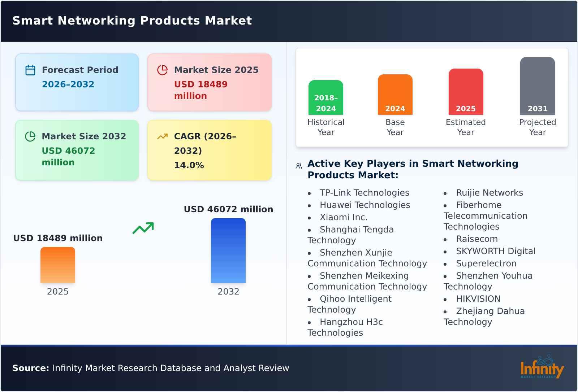Expand the CAGR (2026–2032) card
This screenshot has width=578, height=392.
tap(209, 151)
